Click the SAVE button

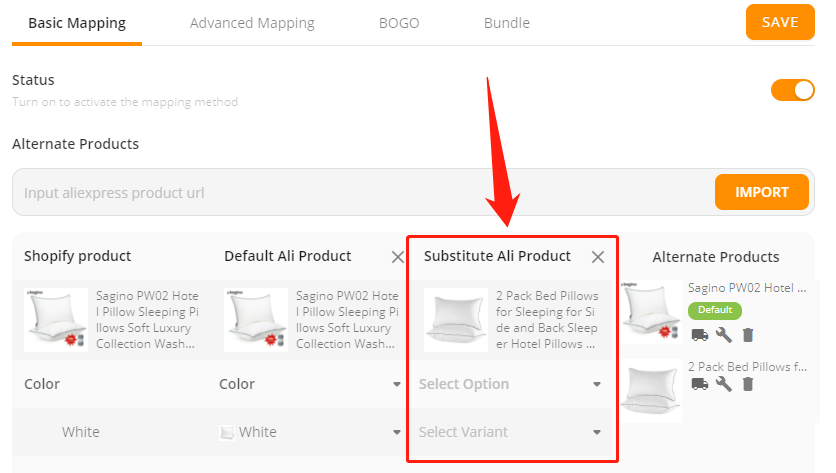(780, 22)
